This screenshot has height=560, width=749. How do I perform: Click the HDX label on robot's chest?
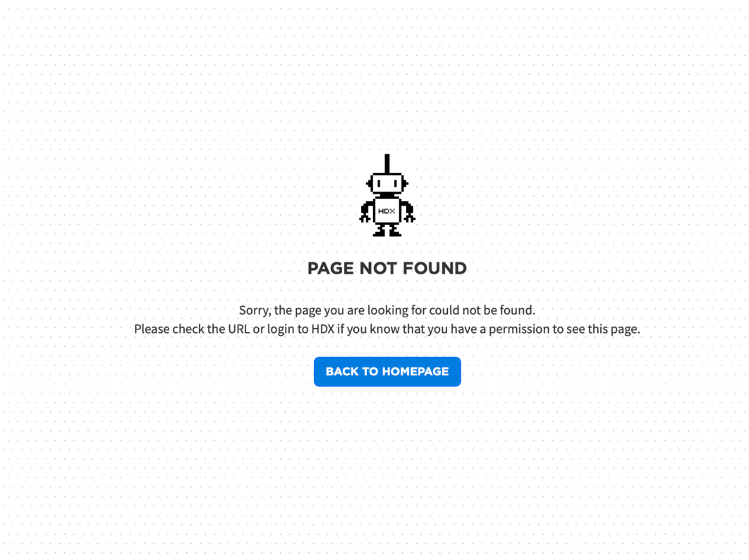click(386, 211)
